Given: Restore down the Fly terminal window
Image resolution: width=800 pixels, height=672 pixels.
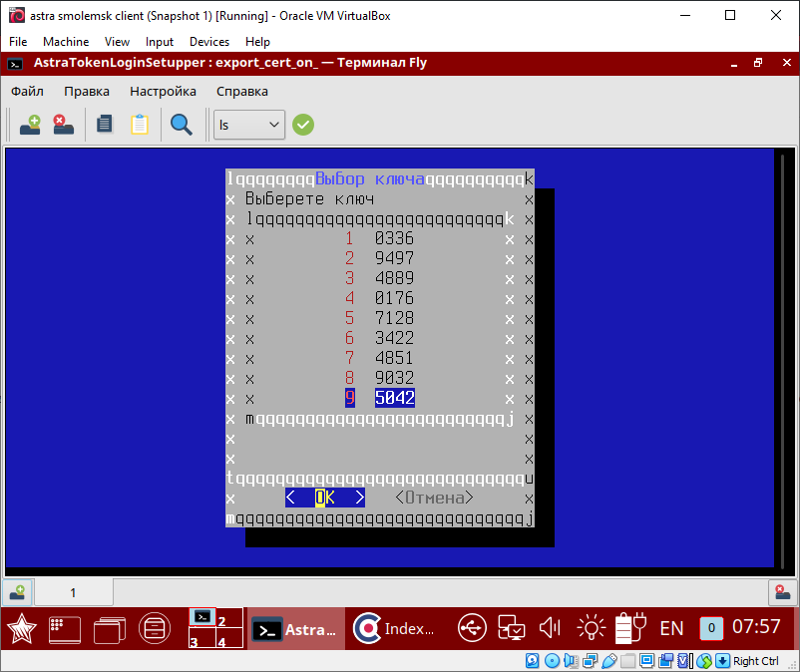Looking at the screenshot, I should pos(758,63).
